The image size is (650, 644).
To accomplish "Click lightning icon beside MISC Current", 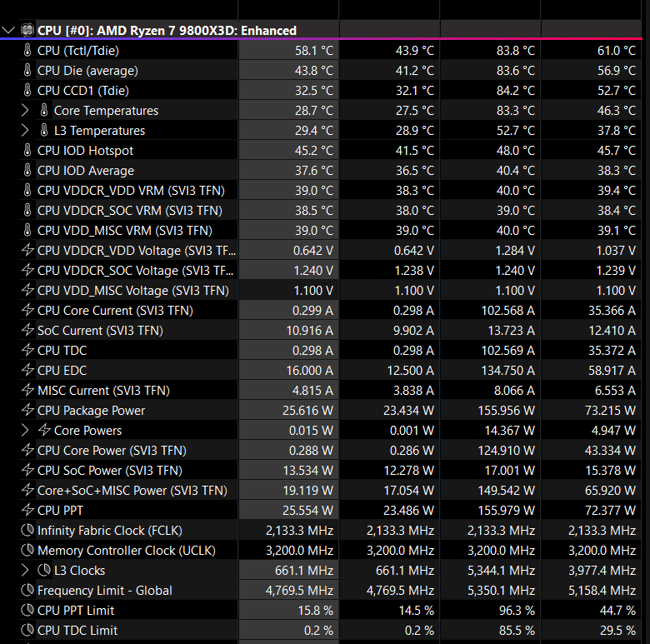I will pos(27,390).
